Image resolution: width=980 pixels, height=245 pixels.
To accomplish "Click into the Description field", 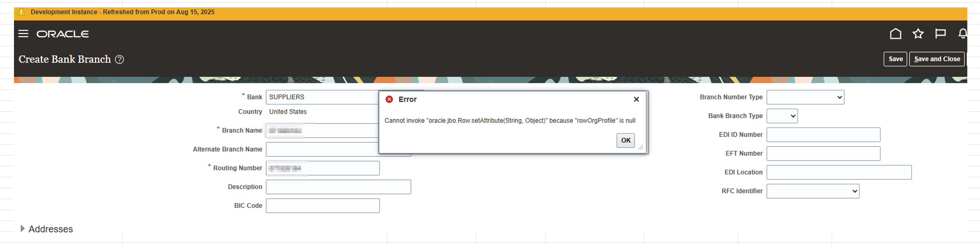I will click(x=339, y=187).
